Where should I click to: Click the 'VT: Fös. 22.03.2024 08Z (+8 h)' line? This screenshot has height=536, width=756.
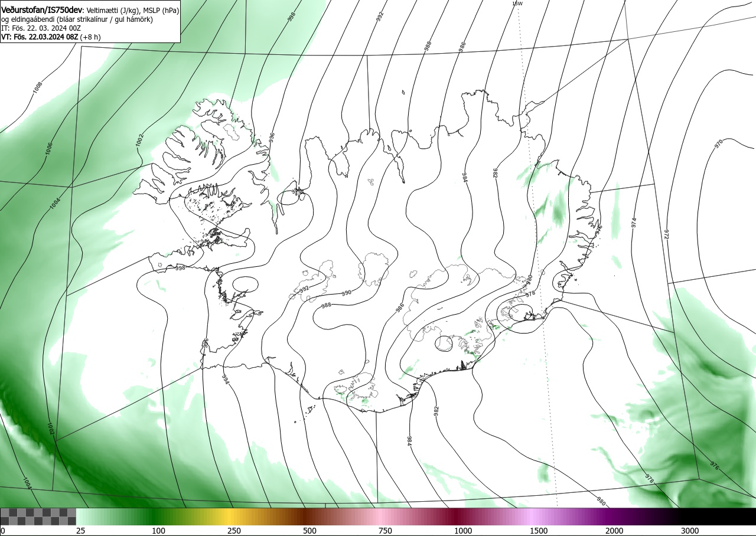click(x=51, y=37)
